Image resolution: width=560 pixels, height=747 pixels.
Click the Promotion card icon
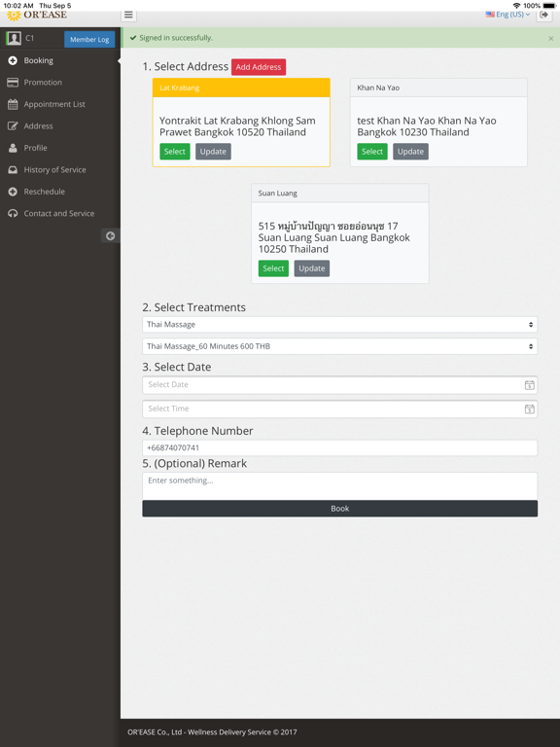coord(13,83)
